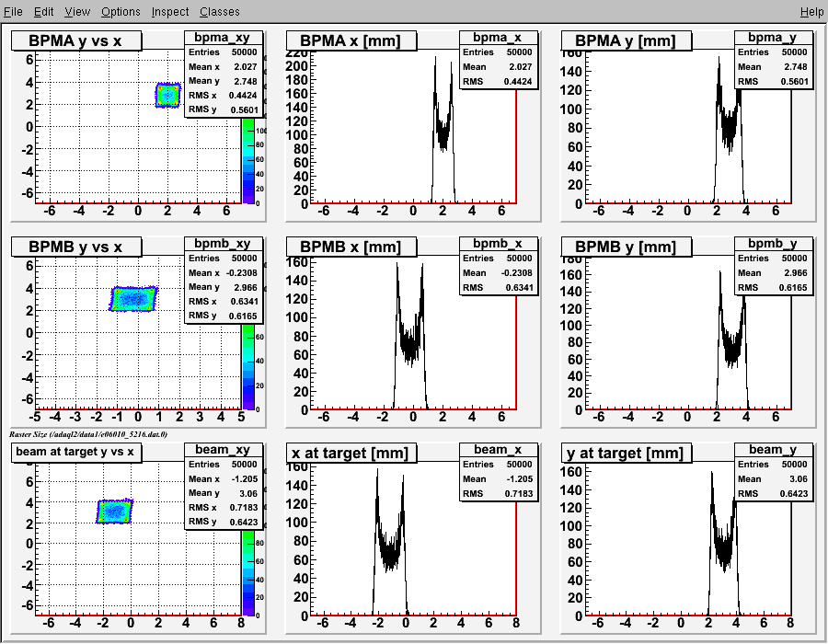Select the 'BPMA x [mm]' plot title
Screen dimensions: 828x644
point(351,40)
